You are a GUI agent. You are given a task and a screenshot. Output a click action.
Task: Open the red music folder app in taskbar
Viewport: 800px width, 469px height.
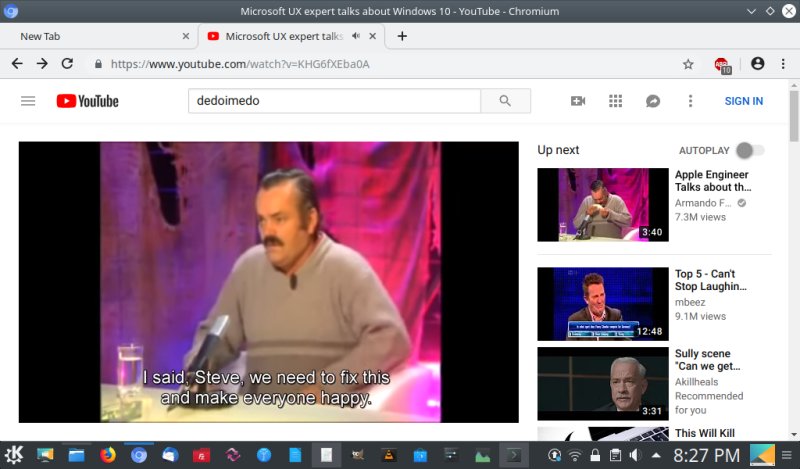pyautogui.click(x=201, y=455)
